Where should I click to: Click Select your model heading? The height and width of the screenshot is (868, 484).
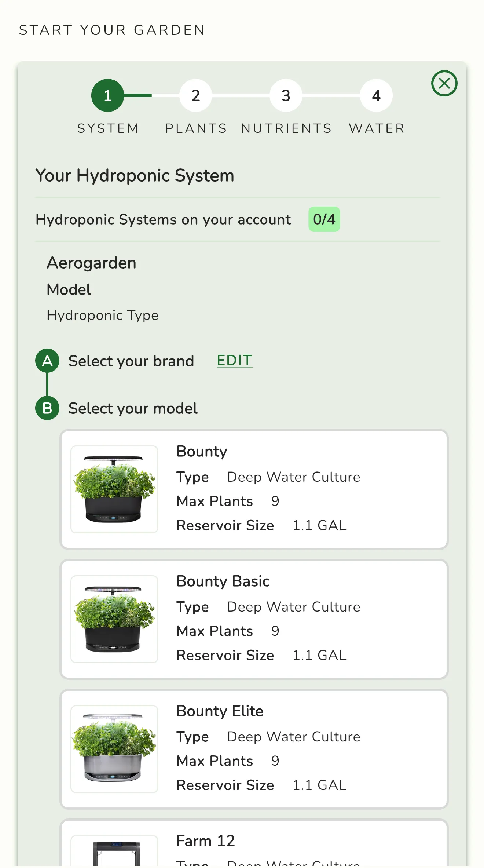pyautogui.click(x=133, y=408)
